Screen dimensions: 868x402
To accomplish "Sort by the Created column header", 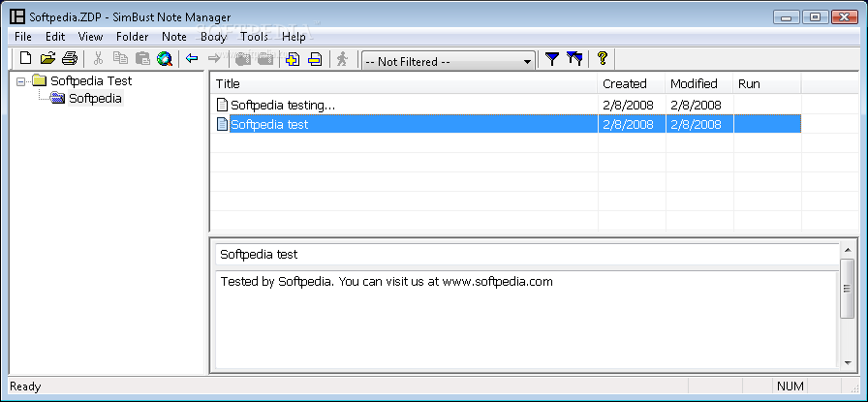I will 632,83.
